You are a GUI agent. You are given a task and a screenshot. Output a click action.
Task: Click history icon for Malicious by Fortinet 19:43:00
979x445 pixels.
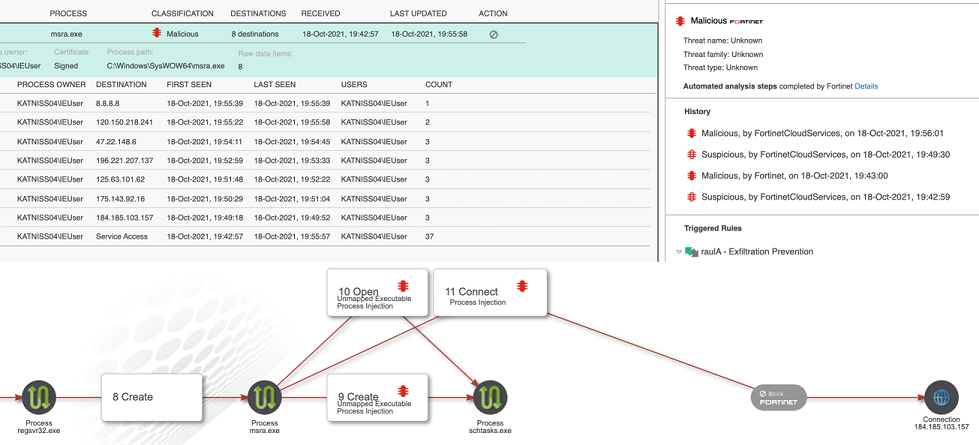tap(691, 176)
